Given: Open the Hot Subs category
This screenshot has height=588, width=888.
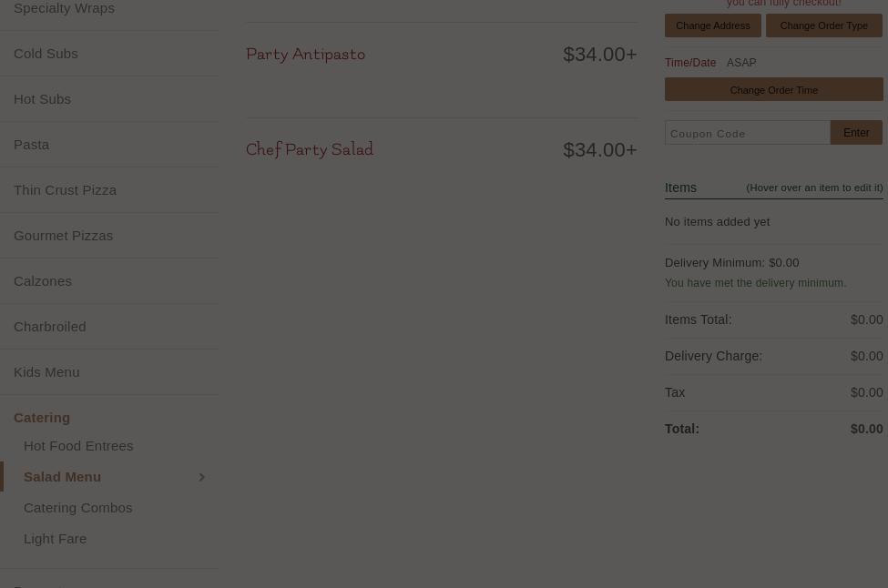Looking at the screenshot, I should pyautogui.click(x=42, y=99).
